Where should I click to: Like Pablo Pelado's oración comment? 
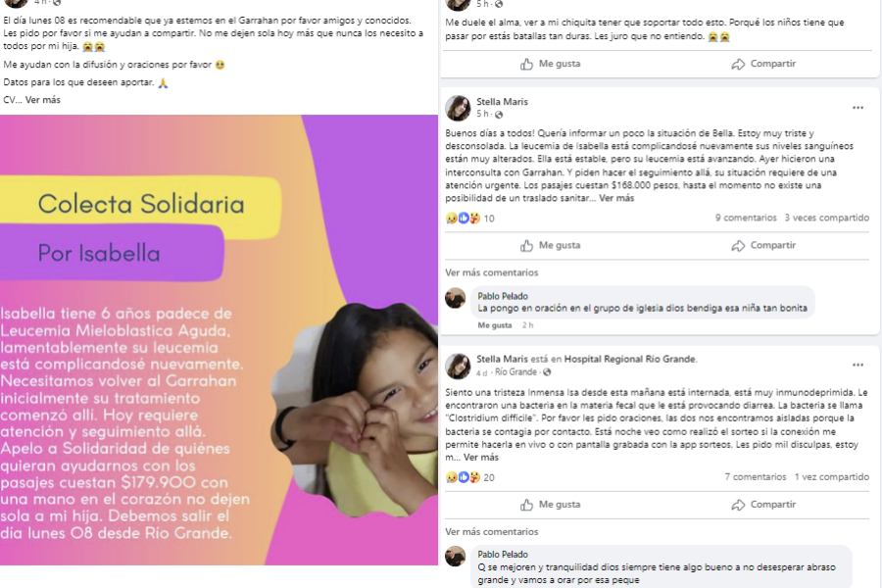495,325
